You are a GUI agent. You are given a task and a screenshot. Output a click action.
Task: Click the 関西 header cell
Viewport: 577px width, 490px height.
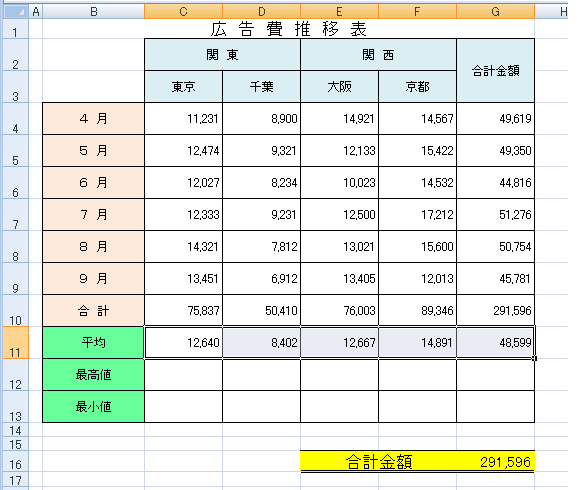click(x=378, y=54)
